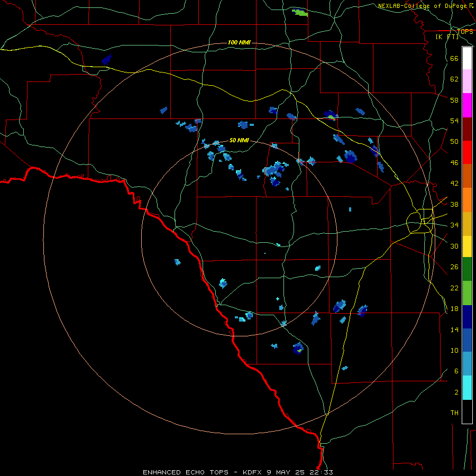This screenshot has height=476, width=476.
Task: Click the burnt orange legend swatch
Action: click(x=467, y=176)
